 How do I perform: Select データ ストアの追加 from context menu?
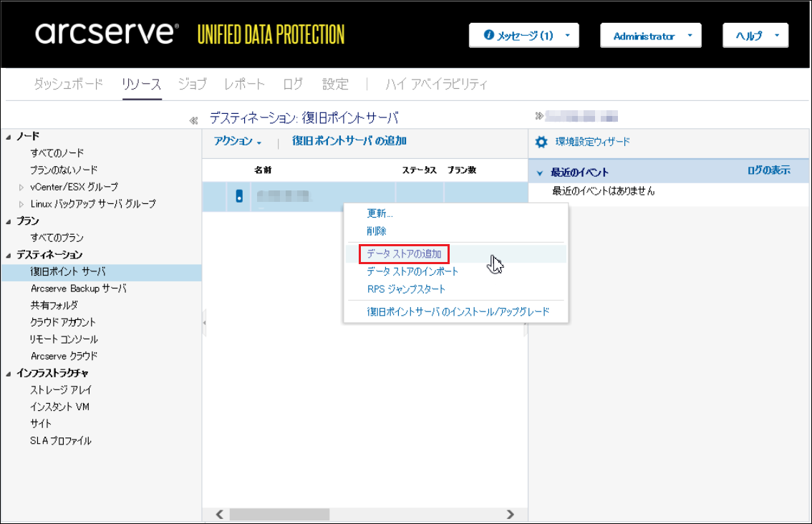pos(404,254)
